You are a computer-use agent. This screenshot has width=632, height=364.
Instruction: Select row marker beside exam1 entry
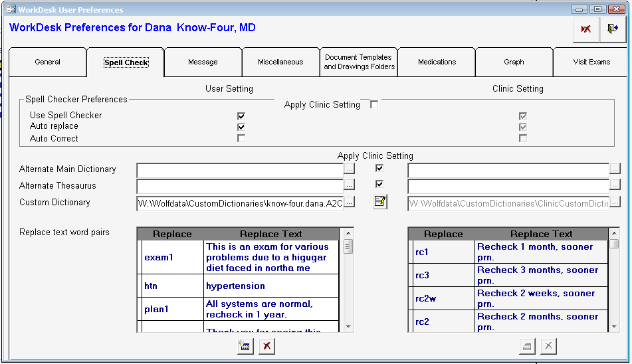click(x=140, y=257)
